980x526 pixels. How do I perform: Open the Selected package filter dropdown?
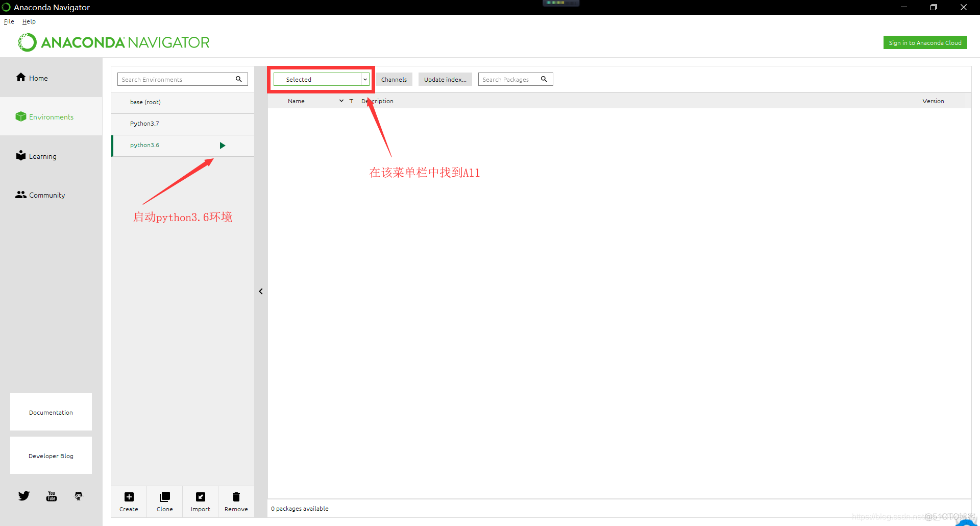pos(322,79)
